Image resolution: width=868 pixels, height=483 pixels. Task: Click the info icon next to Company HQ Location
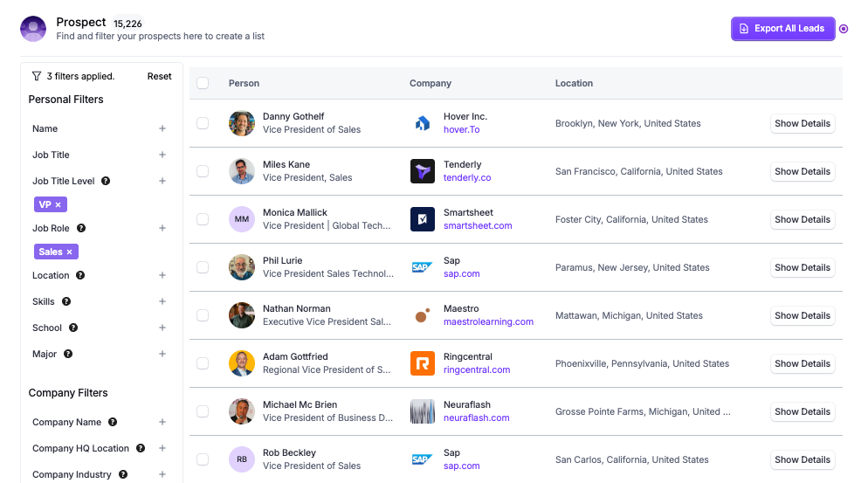[x=138, y=449]
